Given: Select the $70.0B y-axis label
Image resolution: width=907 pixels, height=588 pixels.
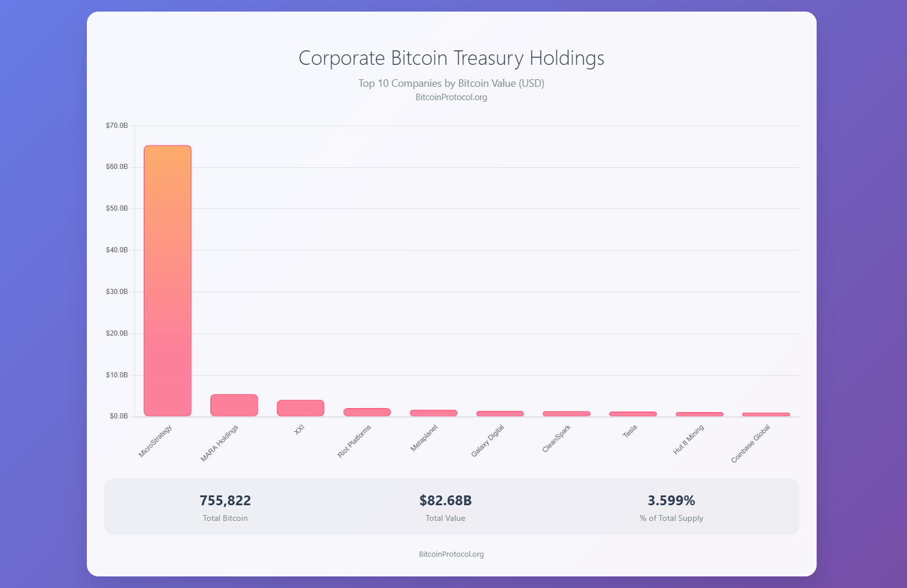Looking at the screenshot, I should click(117, 126).
